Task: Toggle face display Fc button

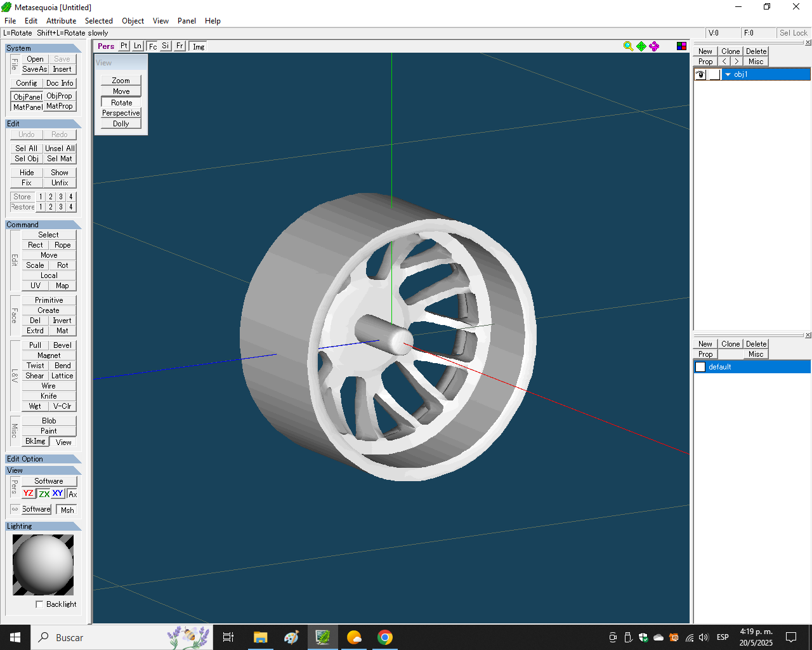Action: pyautogui.click(x=152, y=46)
